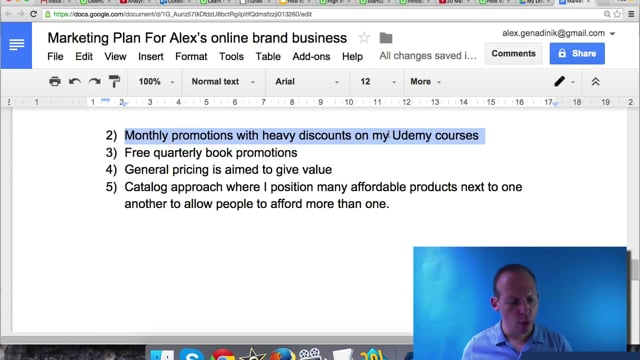Click highlighted line 'Monthly promotions with heavy discounts'

302,136
